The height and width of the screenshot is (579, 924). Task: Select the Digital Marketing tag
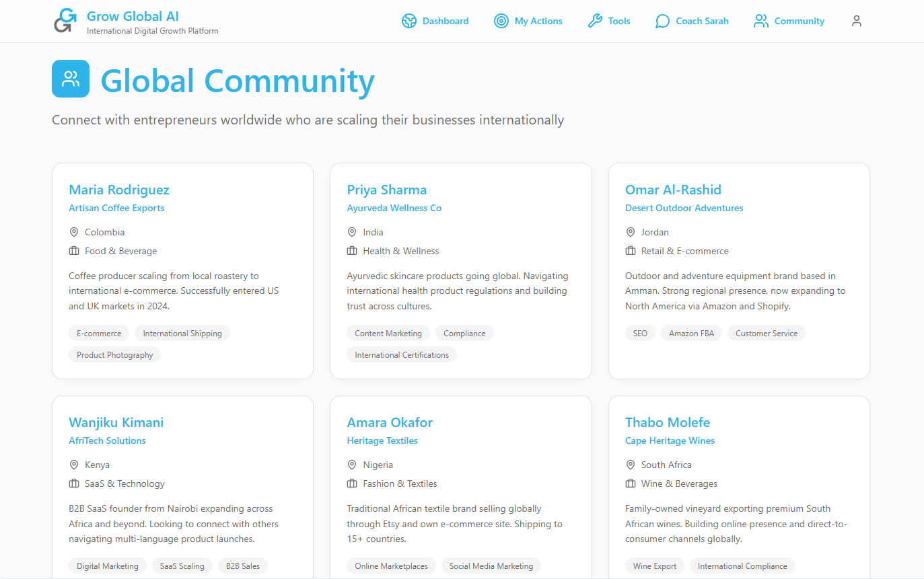click(108, 566)
